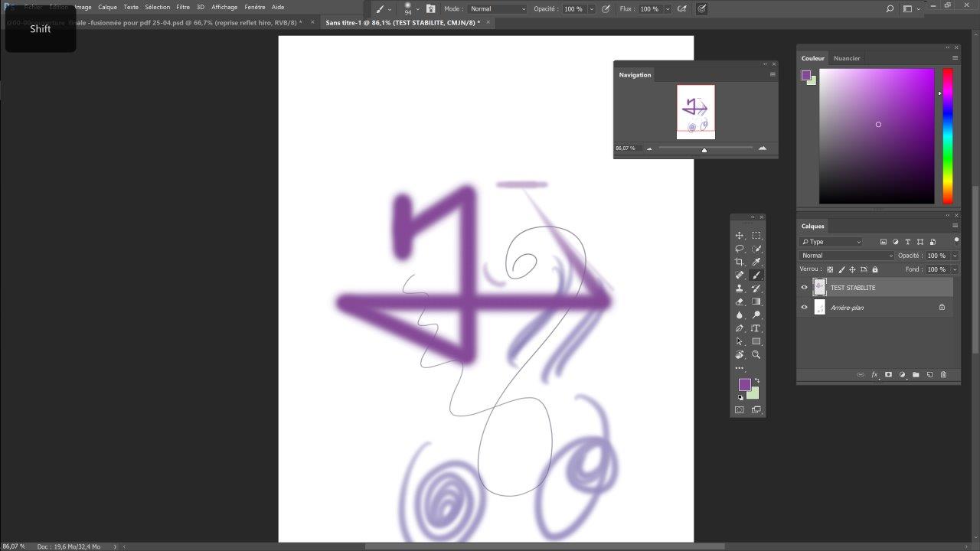Switch to the Nuancier tab
980x551 pixels.
coord(847,58)
